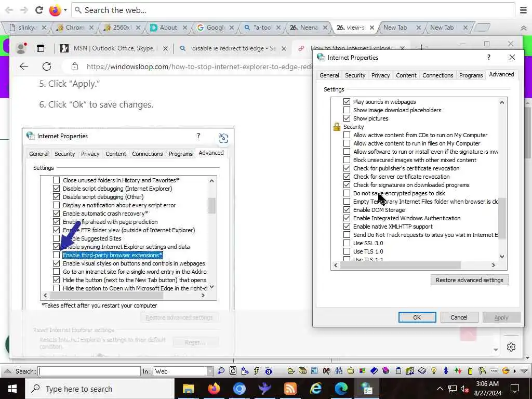The height and width of the screenshot is (399, 532).
Task: Uncheck Enable DOM Storage
Action: point(347,210)
